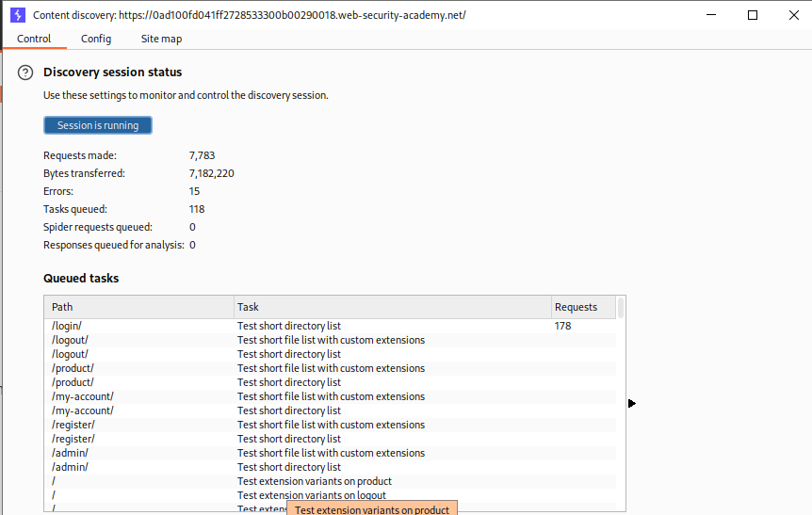Select /my-account/ short file list custom extensions row
812x515 pixels.
point(330,396)
